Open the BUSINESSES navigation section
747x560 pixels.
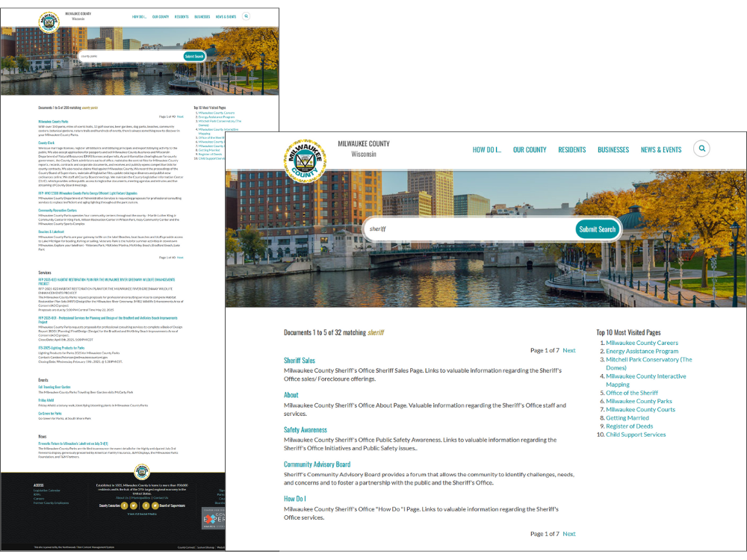coord(613,149)
